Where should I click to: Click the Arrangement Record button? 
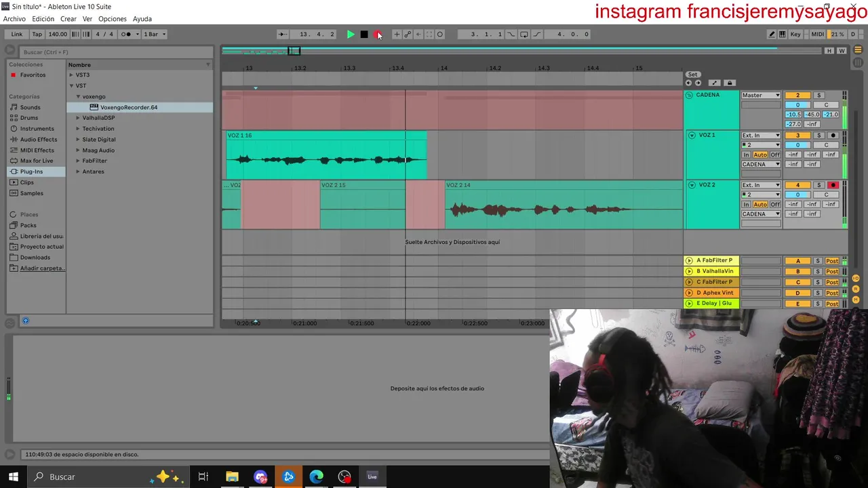(378, 34)
